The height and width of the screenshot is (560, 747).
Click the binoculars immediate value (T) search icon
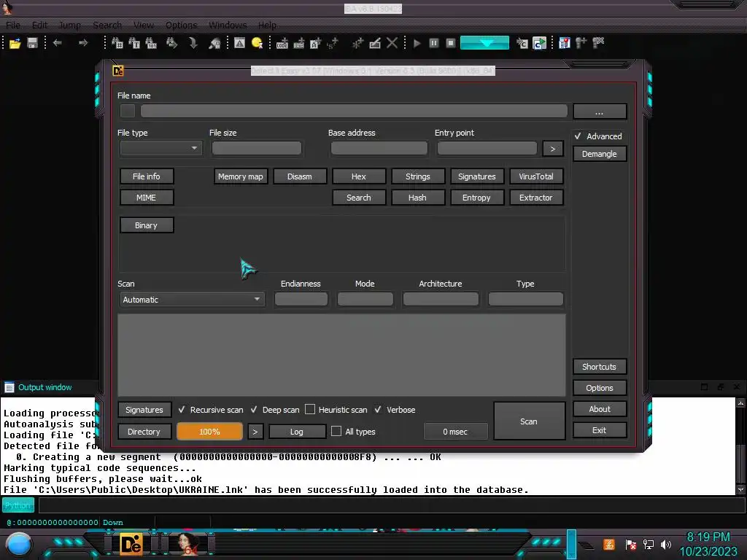[x=134, y=43]
